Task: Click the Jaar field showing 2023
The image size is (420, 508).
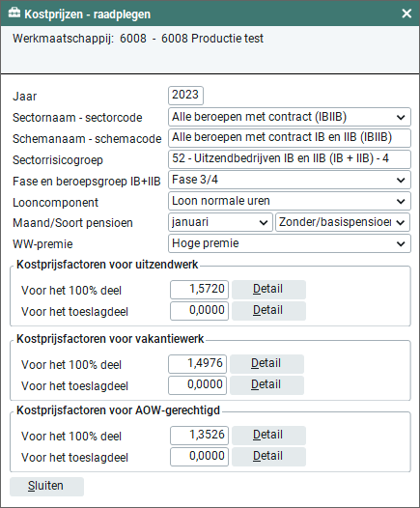Action: [x=186, y=96]
